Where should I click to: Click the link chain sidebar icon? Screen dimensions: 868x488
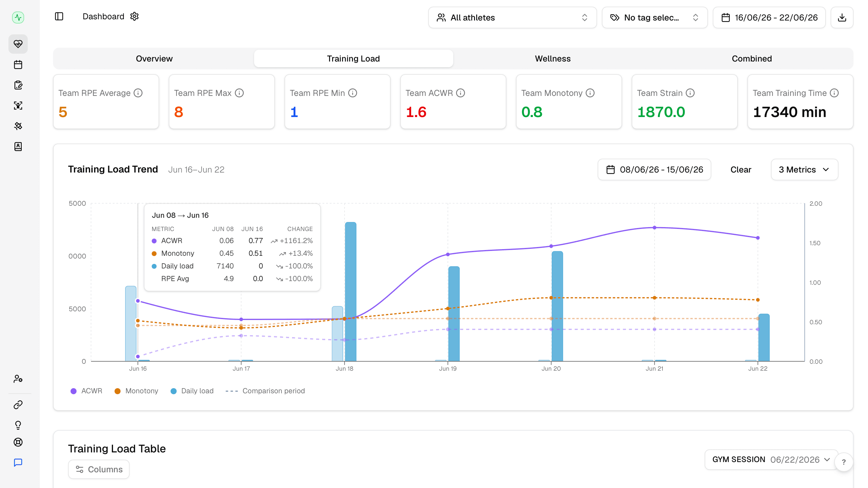pos(18,404)
